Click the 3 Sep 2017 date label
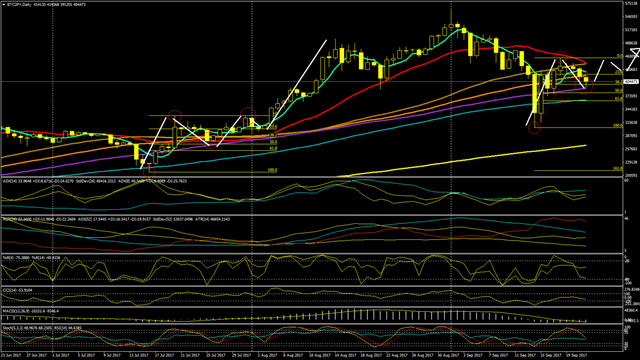The image size is (640, 360). [x=474, y=356]
